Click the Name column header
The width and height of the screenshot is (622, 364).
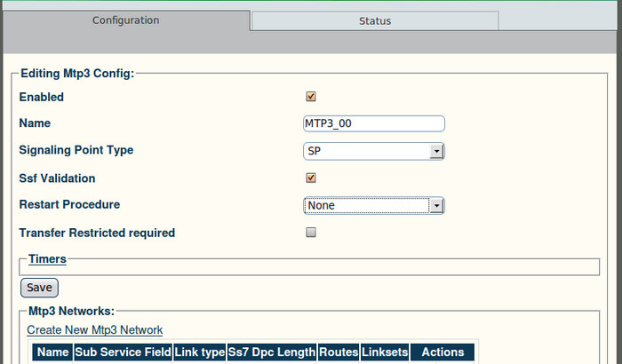point(52,352)
